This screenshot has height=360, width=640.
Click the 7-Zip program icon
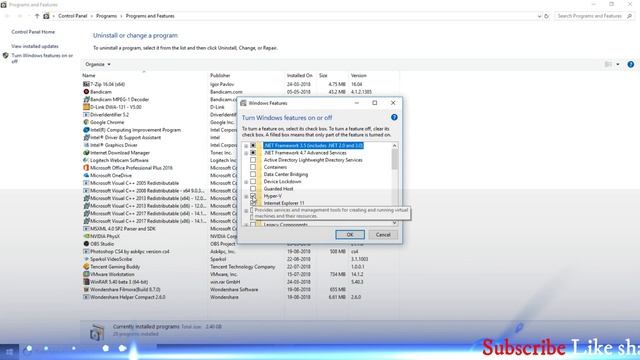click(x=86, y=84)
